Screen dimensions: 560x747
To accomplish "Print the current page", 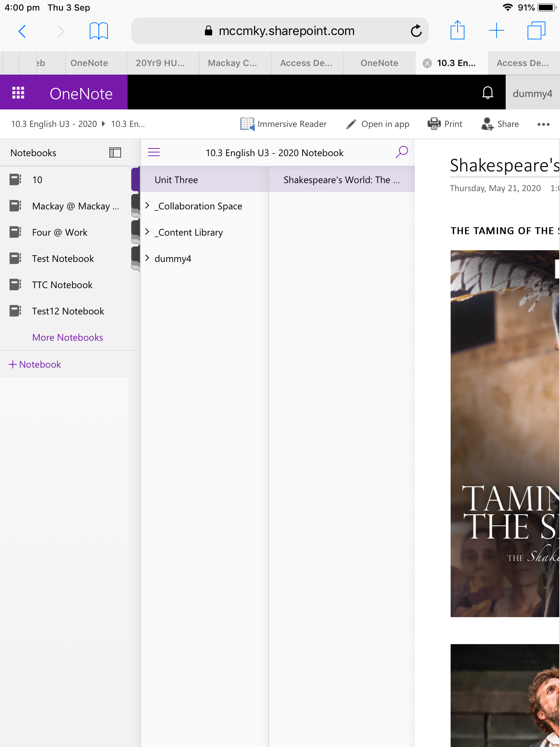I will pos(445,124).
